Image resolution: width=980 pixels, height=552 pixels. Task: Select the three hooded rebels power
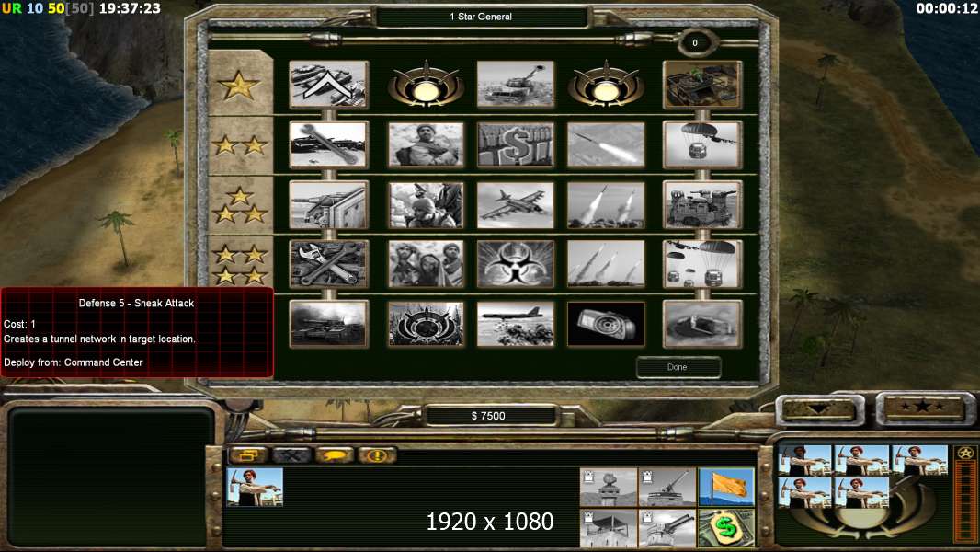click(427, 264)
